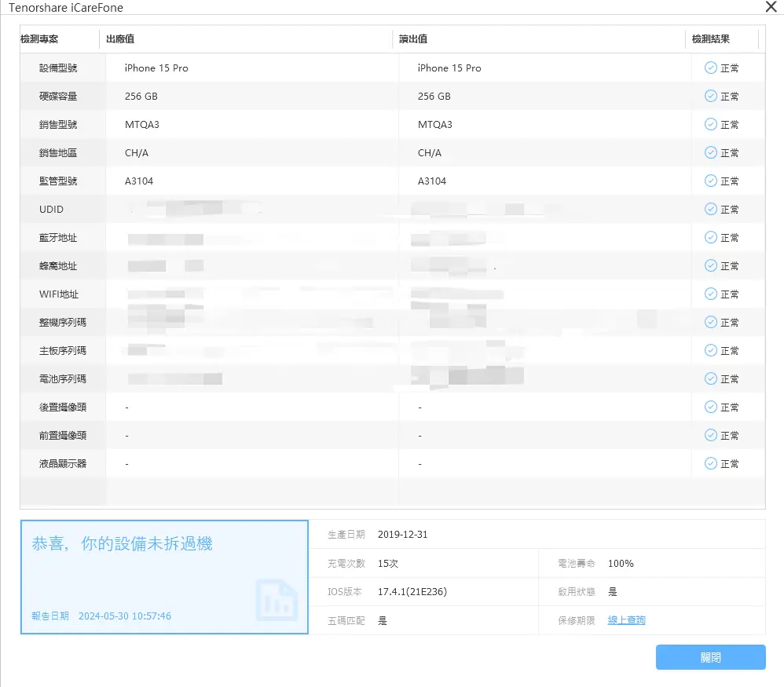
Task: Select the 硬碟容量 row label
Action: (58, 96)
